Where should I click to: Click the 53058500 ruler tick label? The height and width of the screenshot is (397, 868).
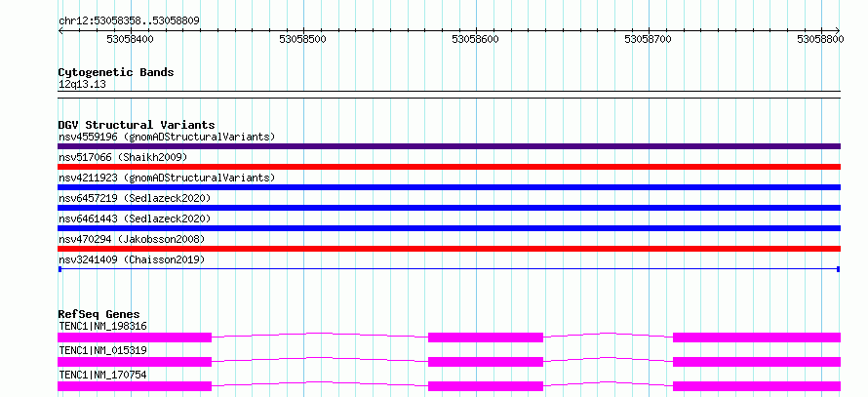pyautogui.click(x=303, y=39)
